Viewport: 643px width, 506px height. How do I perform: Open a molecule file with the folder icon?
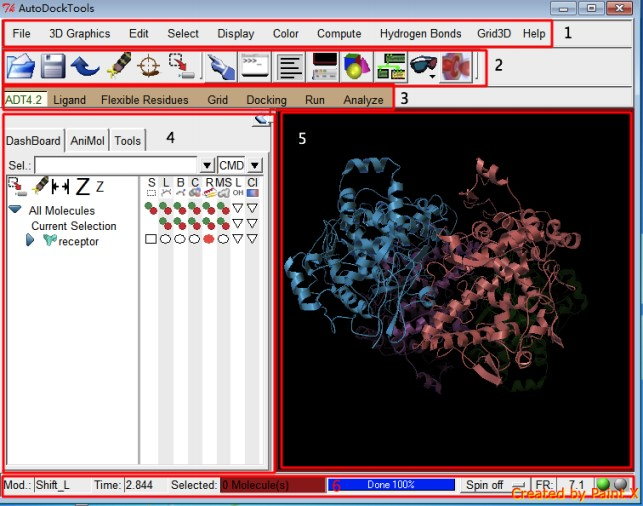tap(21, 66)
